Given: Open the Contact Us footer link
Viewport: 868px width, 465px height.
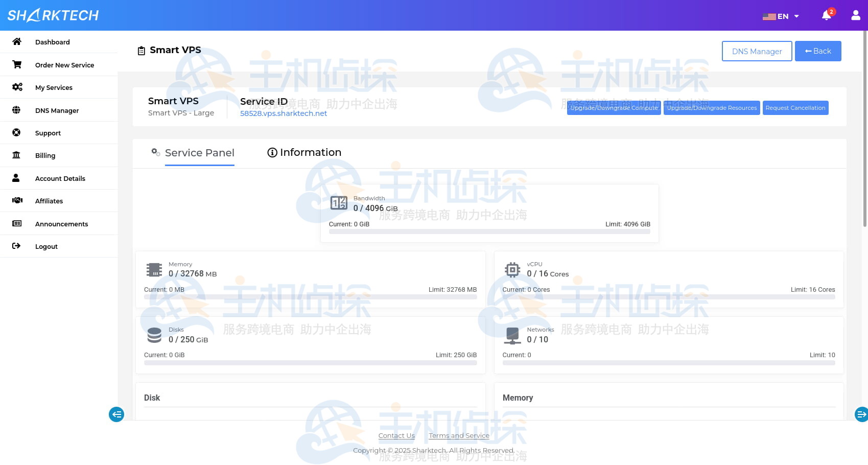Looking at the screenshot, I should tap(396, 436).
